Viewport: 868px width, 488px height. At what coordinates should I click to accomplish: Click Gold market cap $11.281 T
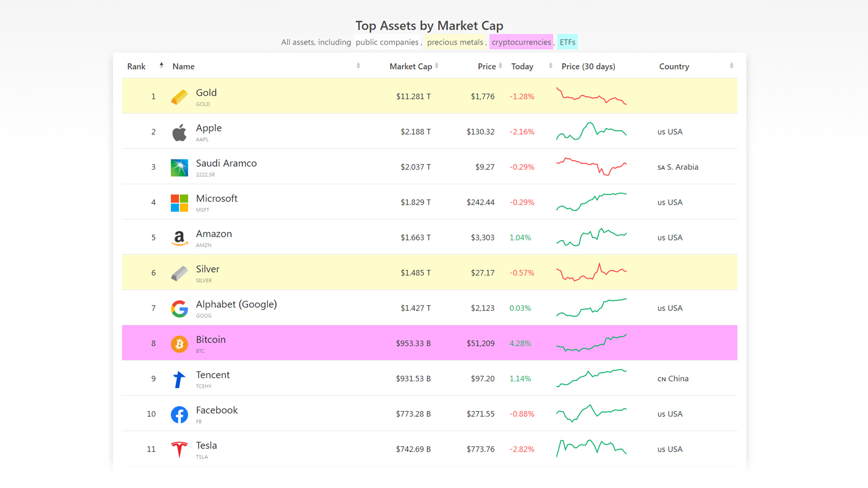tap(413, 96)
